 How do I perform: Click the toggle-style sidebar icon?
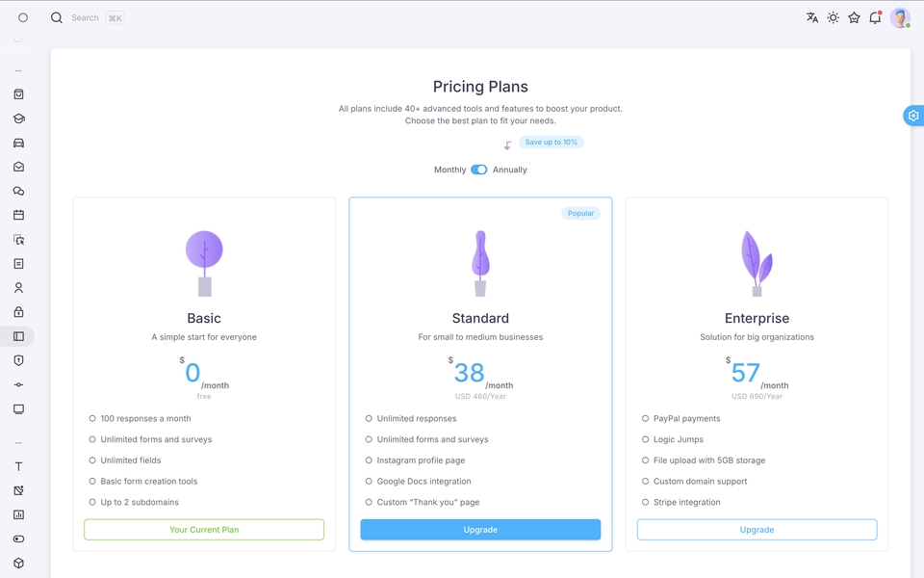(19, 539)
